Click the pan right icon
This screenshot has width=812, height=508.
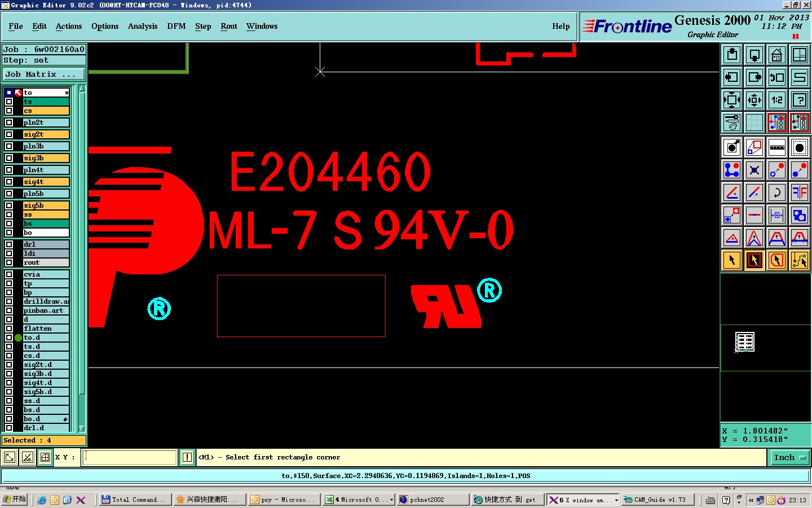click(754, 77)
